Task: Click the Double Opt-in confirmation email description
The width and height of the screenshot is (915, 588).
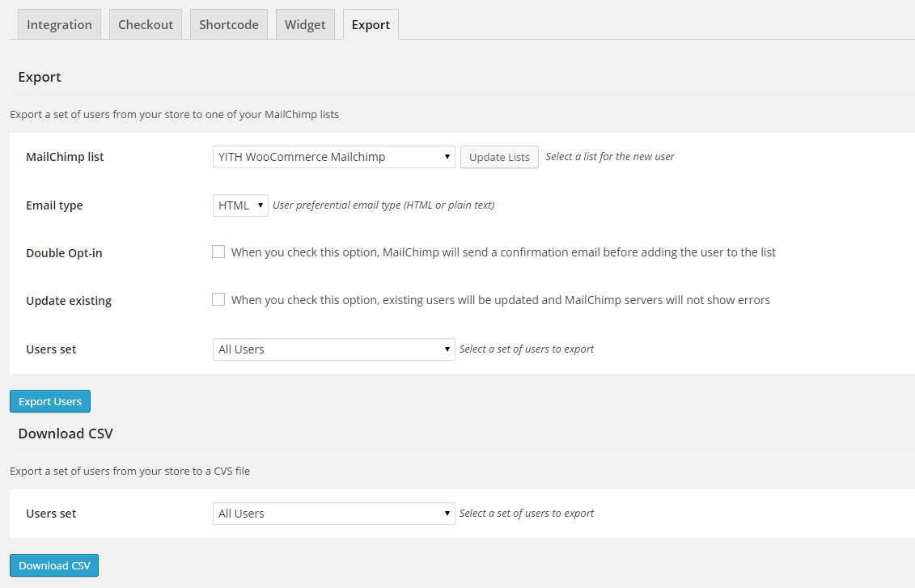Action: pos(503,252)
